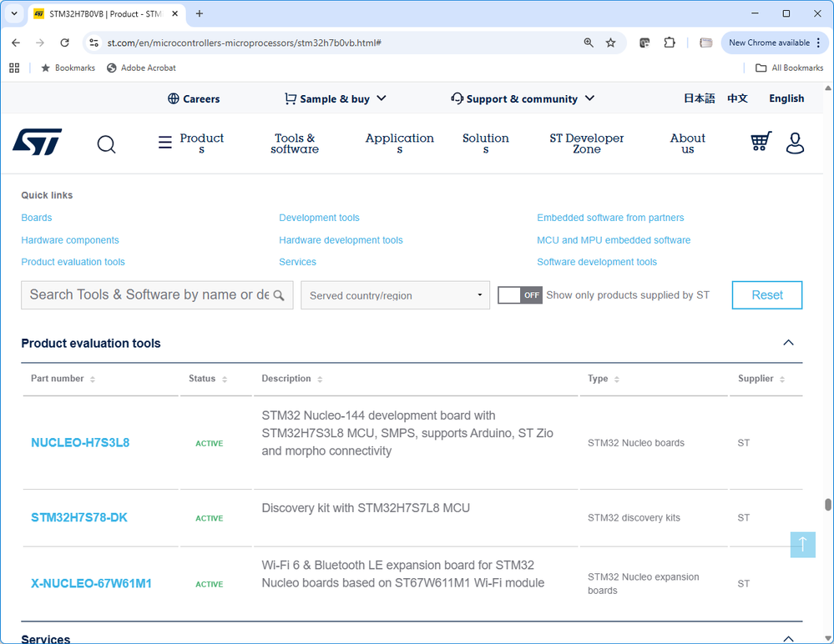Go to MCU and MPU embedded software link
Screen dimensions: 834x644
(x=614, y=240)
